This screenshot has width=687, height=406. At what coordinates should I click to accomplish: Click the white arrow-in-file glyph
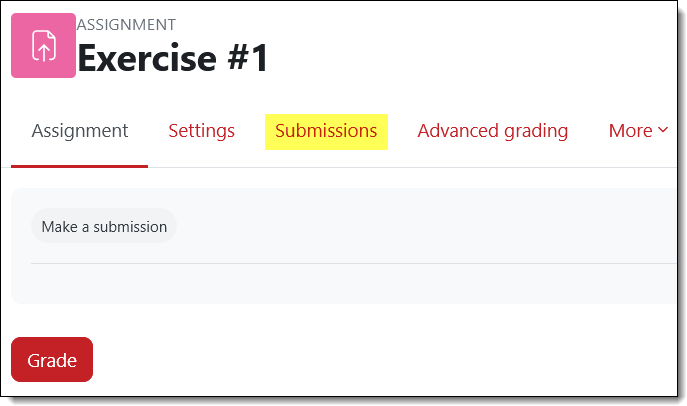pos(43,45)
